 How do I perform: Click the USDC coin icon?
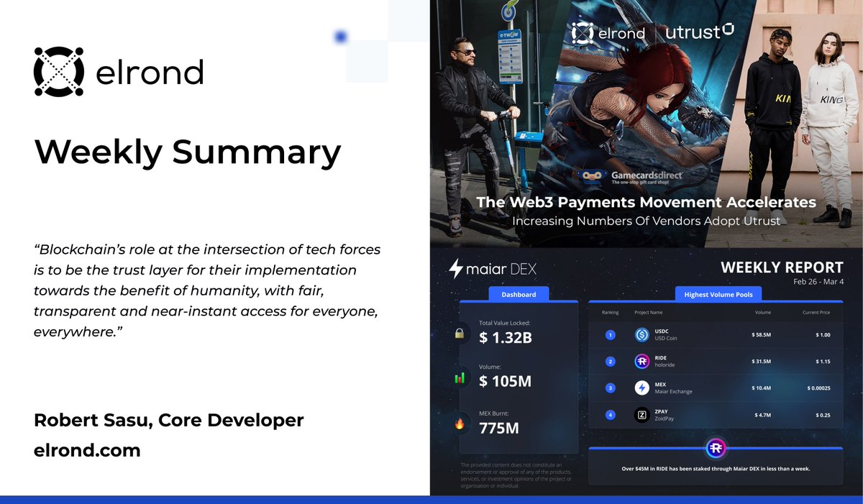(x=642, y=334)
